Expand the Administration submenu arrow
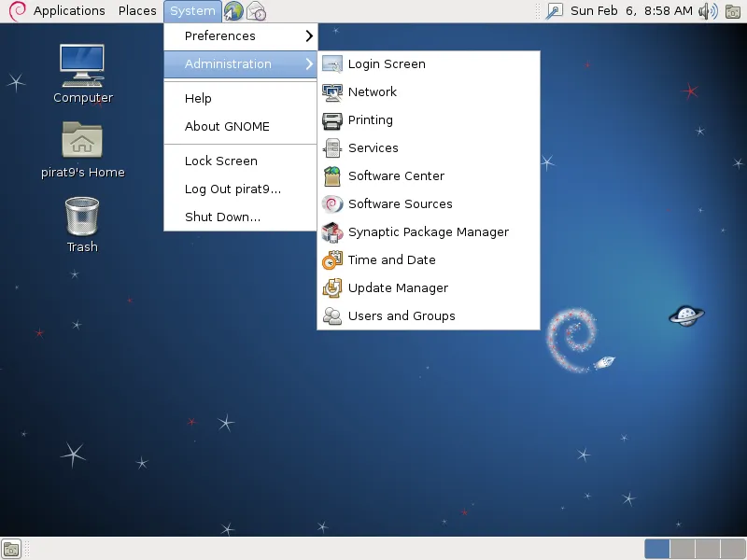This screenshot has width=747, height=560. 309,64
